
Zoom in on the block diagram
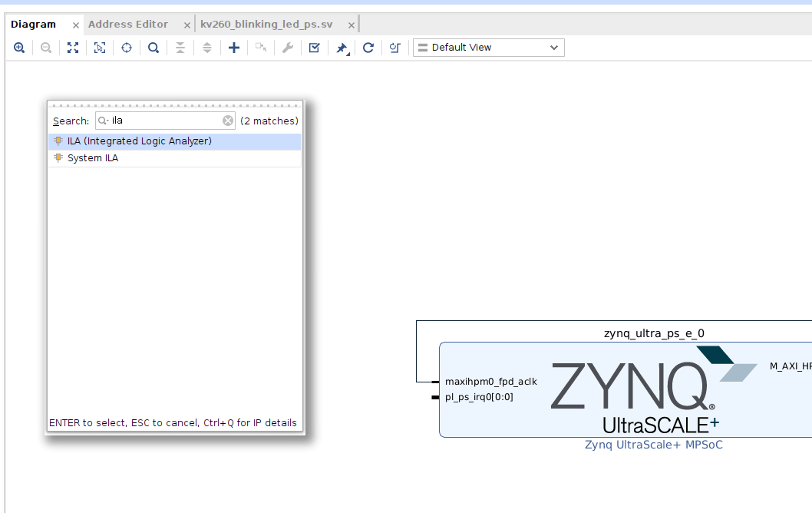tap(19, 48)
